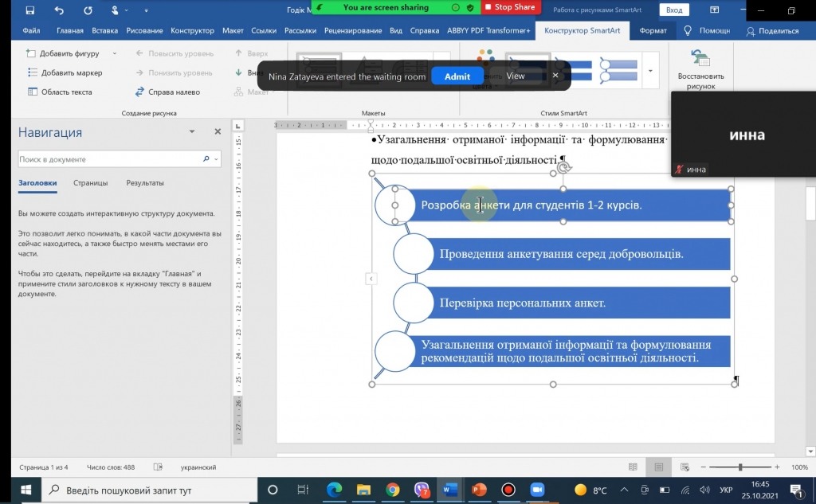Switch to print layout view
This screenshot has height=504, width=816.
658,467
